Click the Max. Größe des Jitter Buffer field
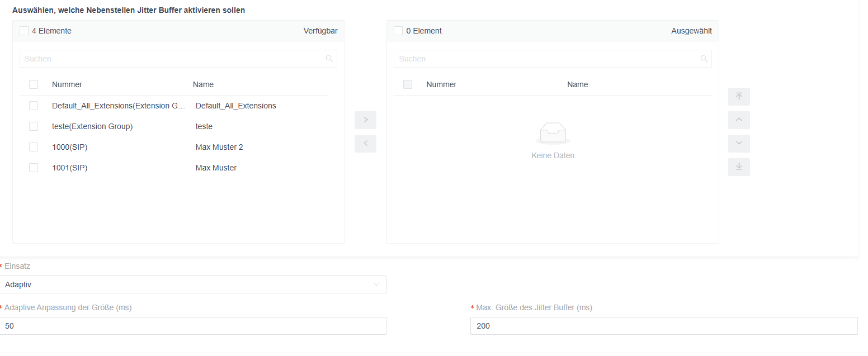This screenshot has height=356, width=868. coord(664,326)
